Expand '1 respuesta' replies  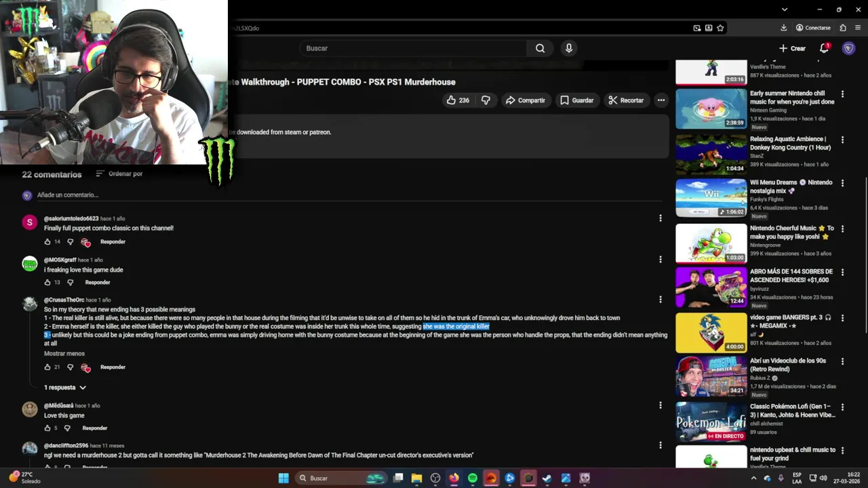(66, 388)
